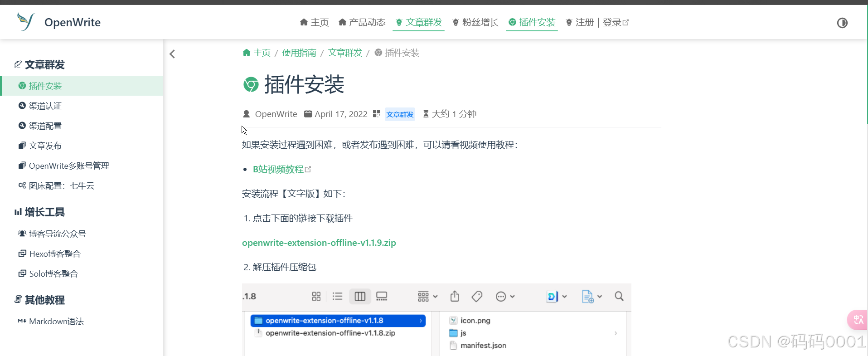Open Hexo博客整合 sidebar page
Viewport: 868px width, 356px height.
(x=82, y=254)
